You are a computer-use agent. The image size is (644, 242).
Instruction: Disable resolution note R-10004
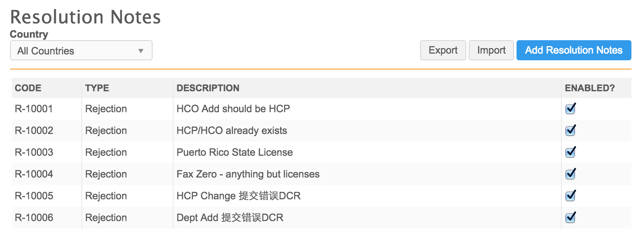click(570, 174)
